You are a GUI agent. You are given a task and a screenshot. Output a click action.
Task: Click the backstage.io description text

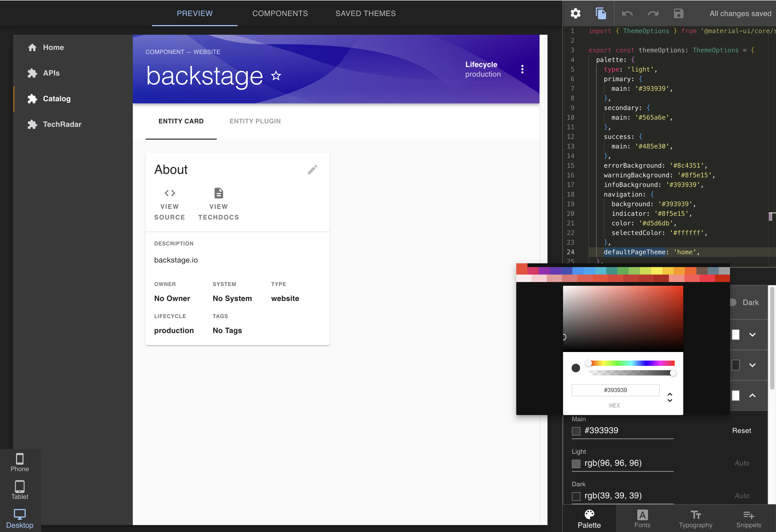(176, 260)
